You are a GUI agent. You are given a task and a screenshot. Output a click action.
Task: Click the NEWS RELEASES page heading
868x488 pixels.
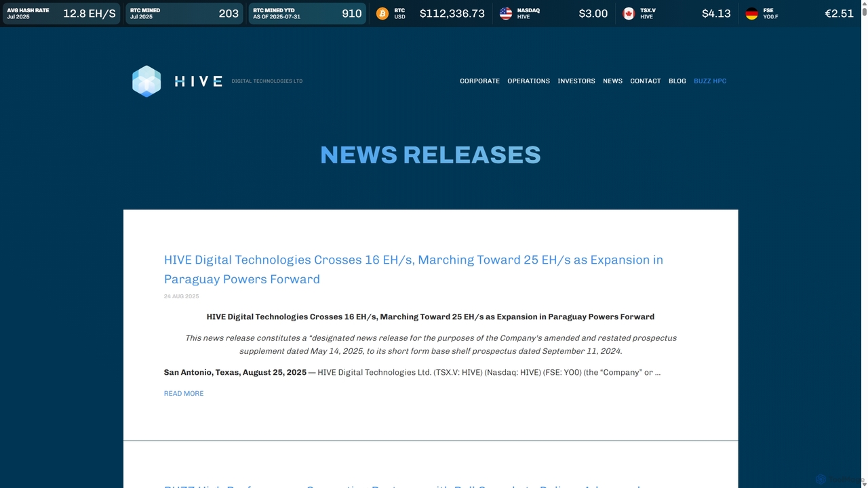[431, 155]
